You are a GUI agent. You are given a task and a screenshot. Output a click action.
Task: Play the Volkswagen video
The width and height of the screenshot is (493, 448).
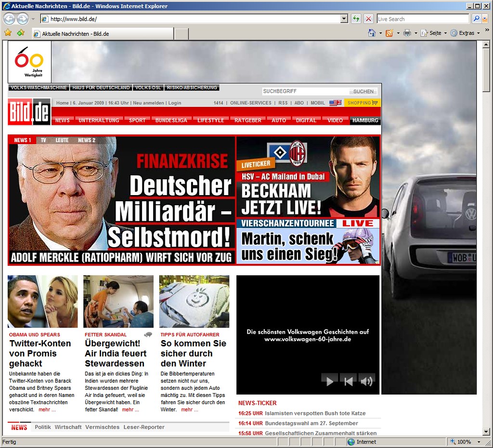329,381
